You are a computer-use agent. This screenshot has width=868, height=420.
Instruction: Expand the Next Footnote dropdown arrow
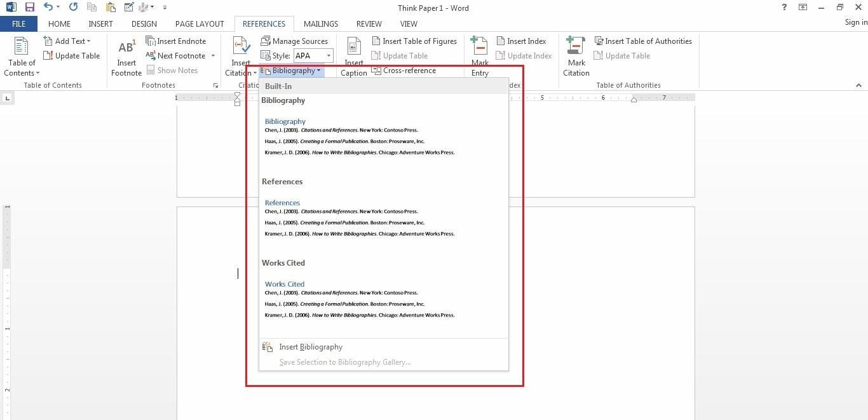coord(213,56)
